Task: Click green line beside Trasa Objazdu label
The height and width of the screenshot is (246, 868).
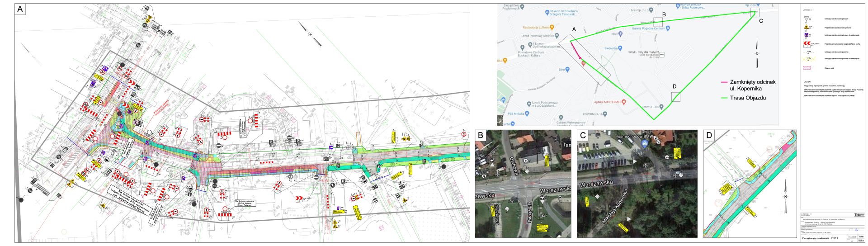Action: (x=724, y=98)
